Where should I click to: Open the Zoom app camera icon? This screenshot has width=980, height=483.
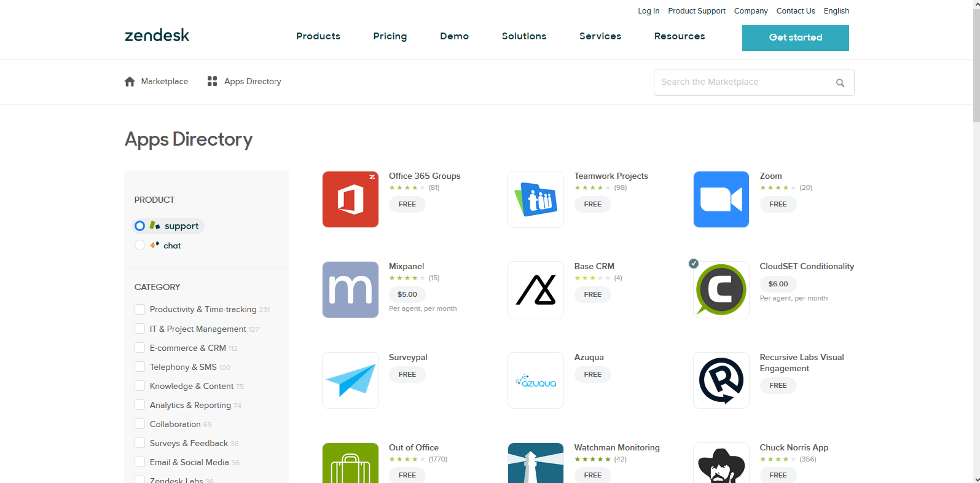point(721,199)
